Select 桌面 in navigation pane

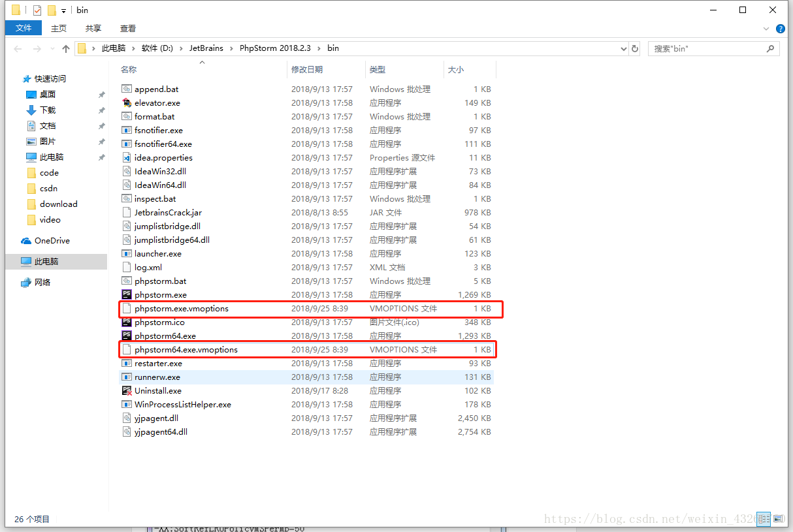48,94
